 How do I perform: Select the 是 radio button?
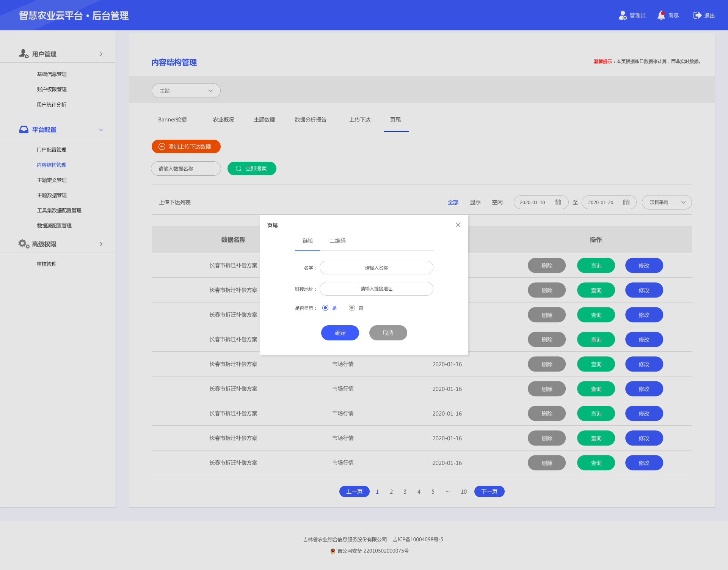pyautogui.click(x=325, y=308)
